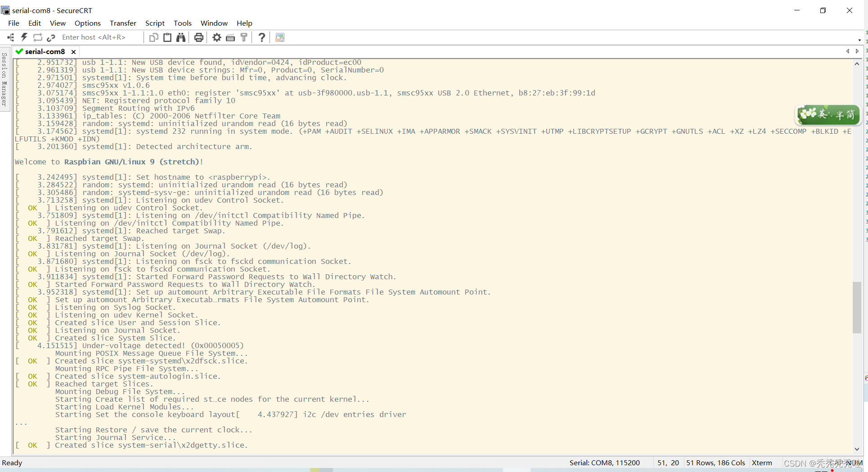
Task: Click the Reconnect toolbar icon
Action: pos(38,37)
